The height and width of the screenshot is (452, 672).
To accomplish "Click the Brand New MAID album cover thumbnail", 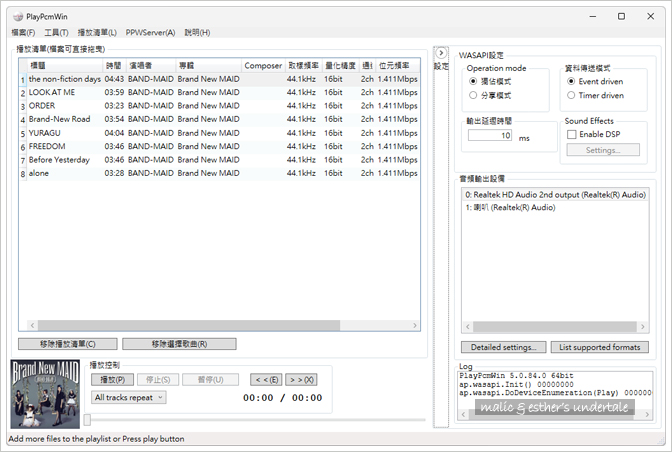I will (x=45, y=394).
